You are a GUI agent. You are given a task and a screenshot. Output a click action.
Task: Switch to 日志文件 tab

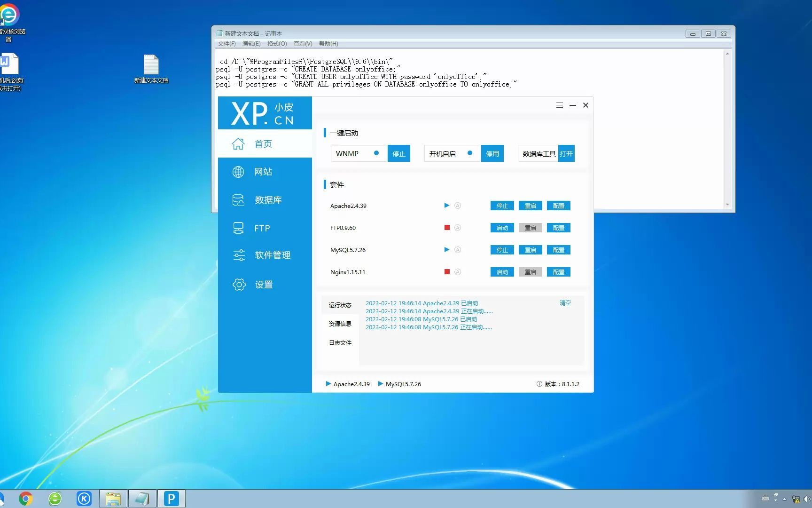pyautogui.click(x=340, y=342)
